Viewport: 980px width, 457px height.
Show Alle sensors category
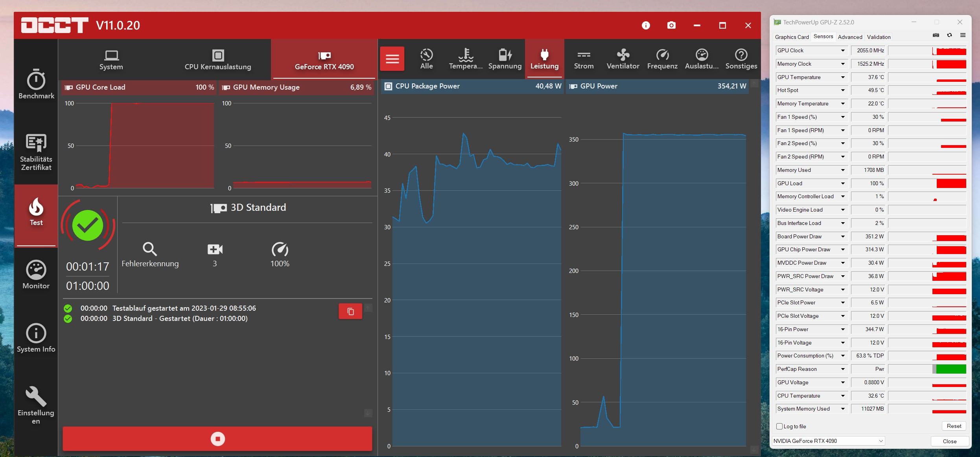coord(426,59)
